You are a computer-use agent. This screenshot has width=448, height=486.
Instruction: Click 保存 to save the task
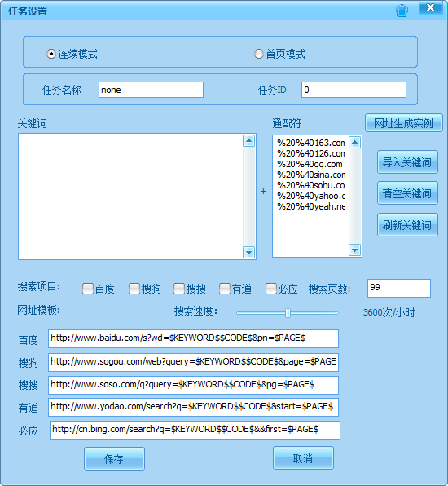point(114,459)
